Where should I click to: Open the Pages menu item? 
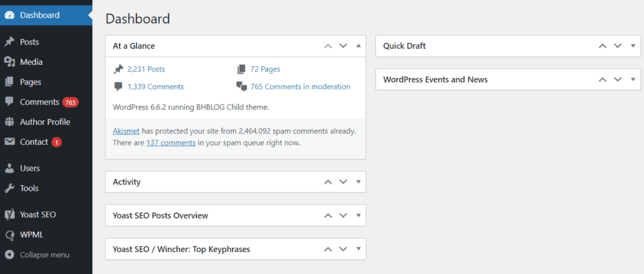point(46,82)
